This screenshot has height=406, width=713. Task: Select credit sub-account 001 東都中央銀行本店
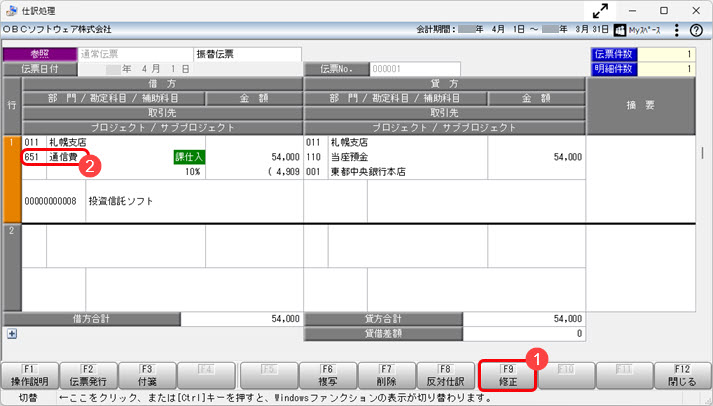[356, 172]
